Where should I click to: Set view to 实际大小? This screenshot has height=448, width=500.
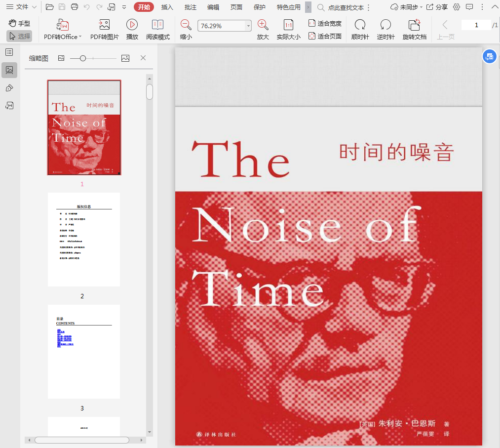289,29
